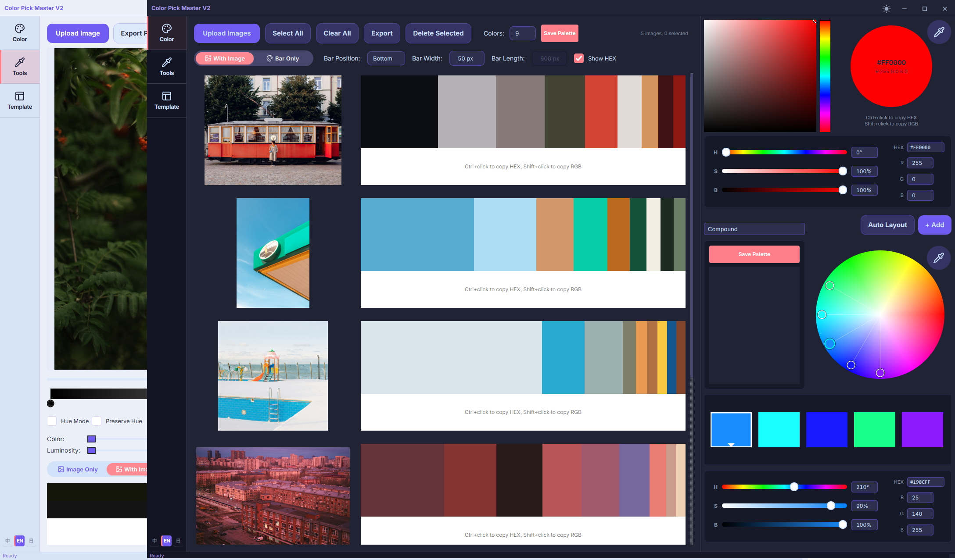Activate the eyedropper next to the red preview circle
This screenshot has height=560, width=955.
(x=939, y=32)
